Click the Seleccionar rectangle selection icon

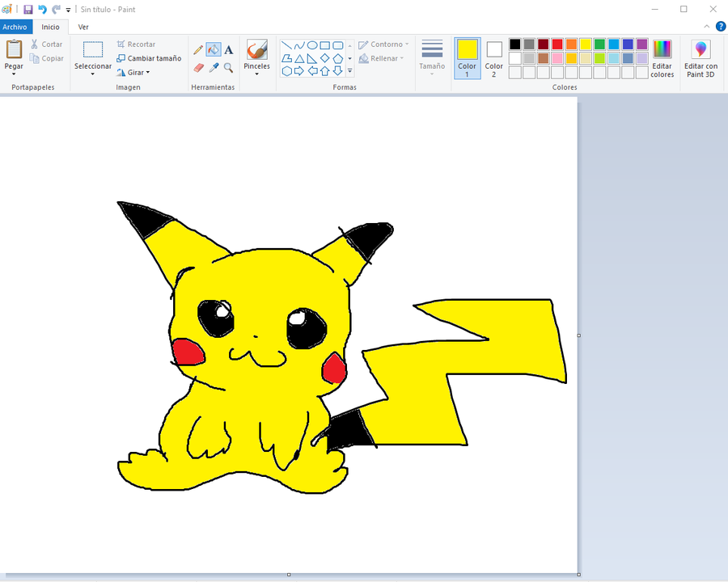(93, 49)
